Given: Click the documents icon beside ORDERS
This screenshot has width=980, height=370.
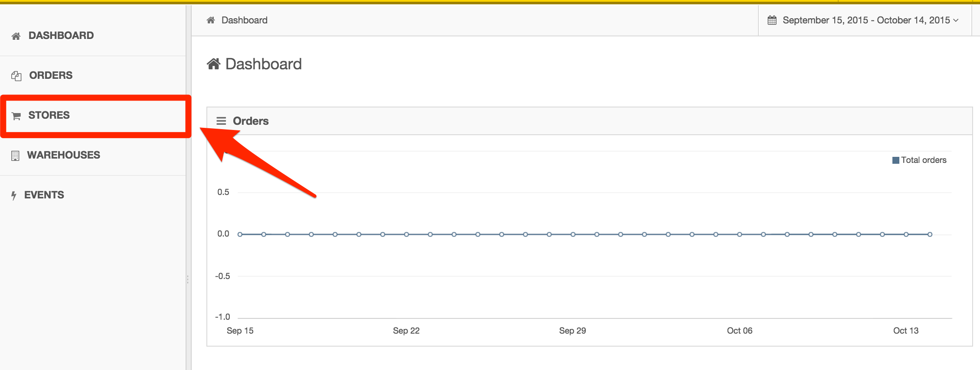Looking at the screenshot, I should [x=16, y=76].
